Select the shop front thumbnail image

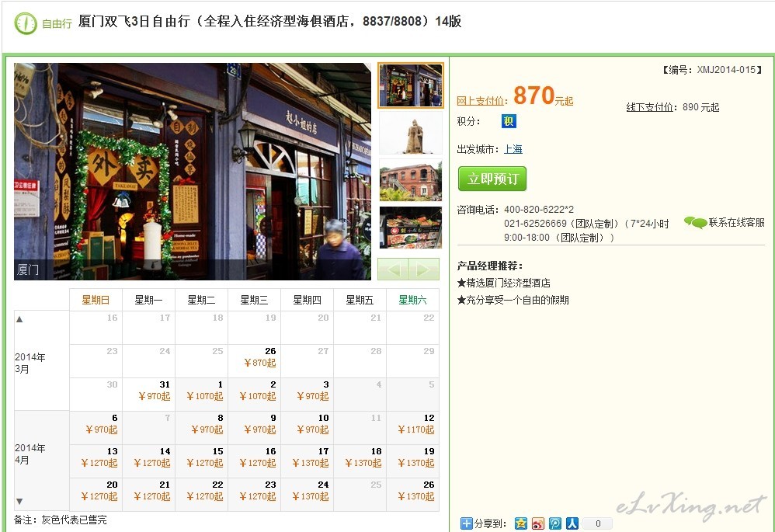pos(411,85)
